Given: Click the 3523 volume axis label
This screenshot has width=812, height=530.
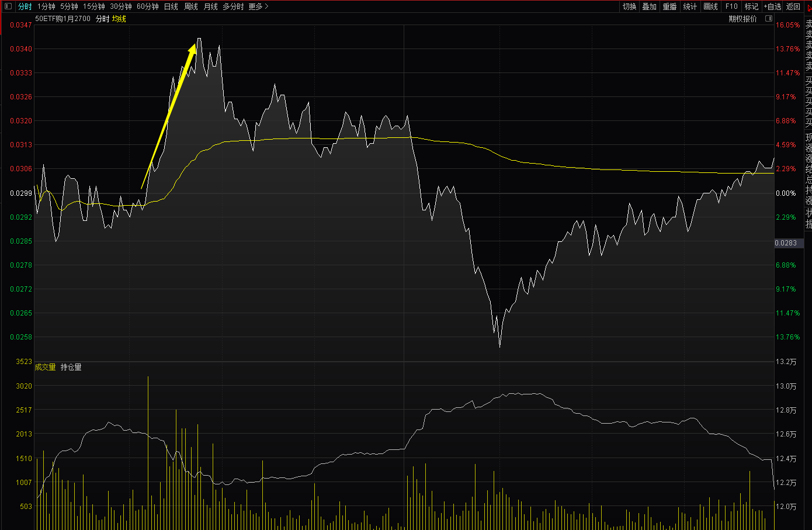Looking at the screenshot, I should [24, 362].
